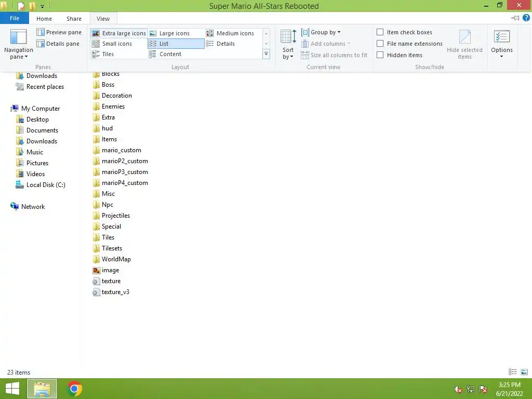The width and height of the screenshot is (532, 399).
Task: Open Recent places in navigation
Action: (40, 87)
